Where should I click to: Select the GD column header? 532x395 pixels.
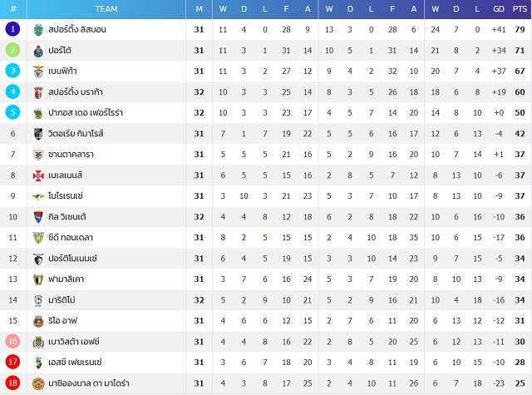pyautogui.click(x=499, y=9)
